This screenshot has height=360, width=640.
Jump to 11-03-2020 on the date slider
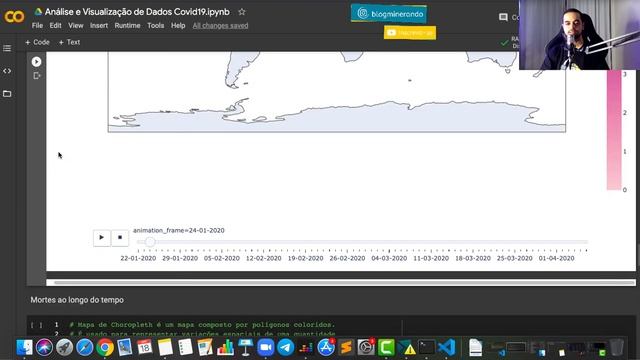pyautogui.click(x=431, y=258)
